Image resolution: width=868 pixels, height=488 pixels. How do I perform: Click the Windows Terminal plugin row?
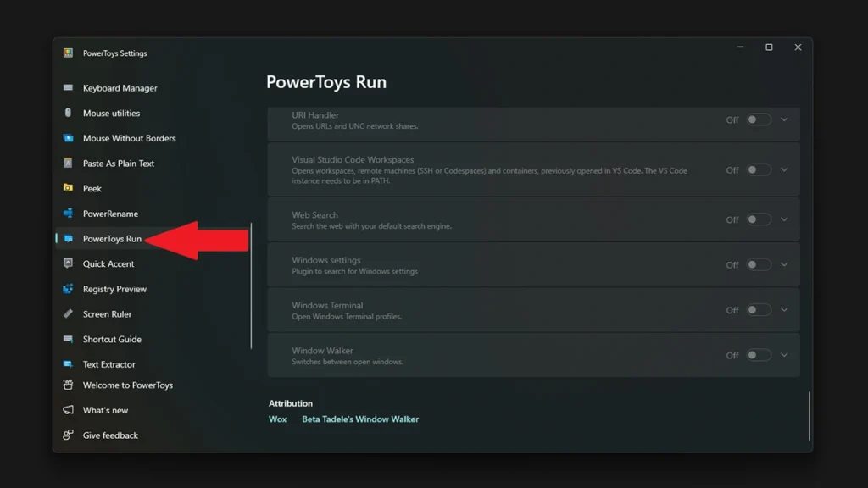click(x=534, y=310)
